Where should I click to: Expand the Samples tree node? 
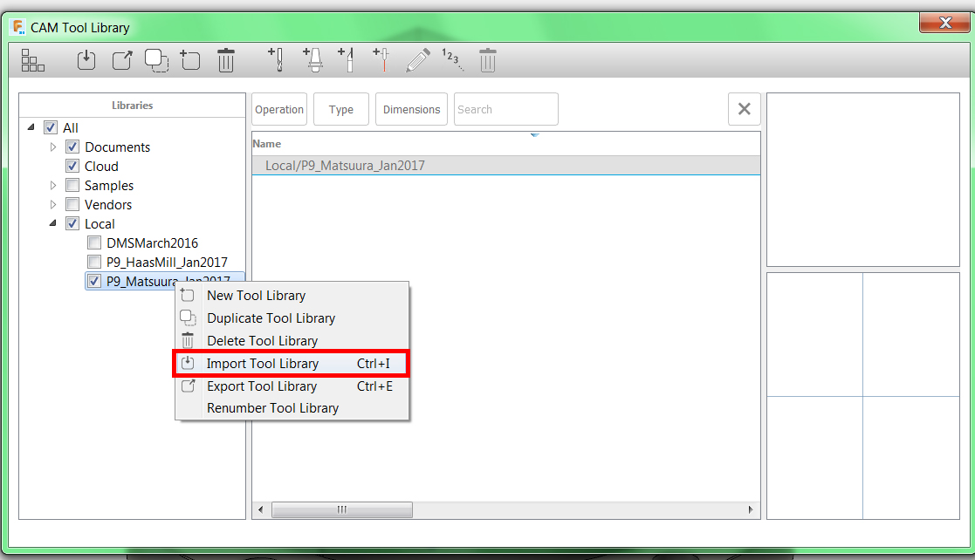point(53,185)
